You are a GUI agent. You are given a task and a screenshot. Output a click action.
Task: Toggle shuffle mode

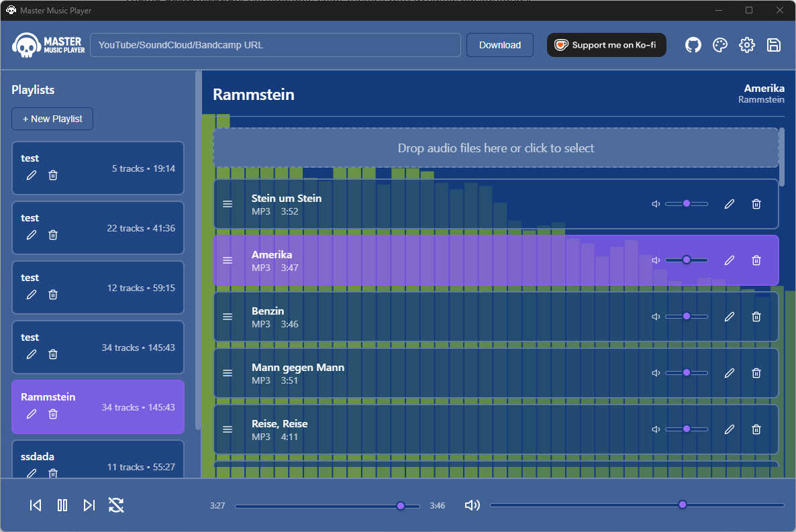tap(116, 505)
